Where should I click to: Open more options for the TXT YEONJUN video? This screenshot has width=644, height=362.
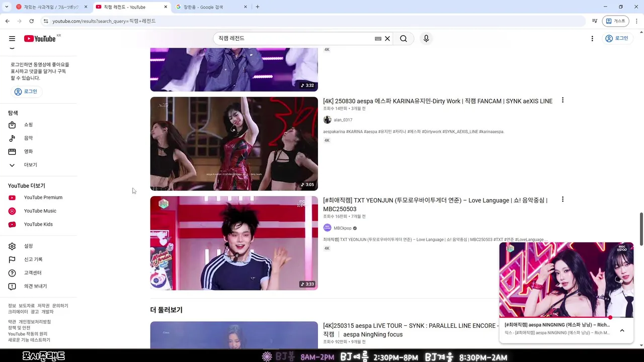(562, 200)
